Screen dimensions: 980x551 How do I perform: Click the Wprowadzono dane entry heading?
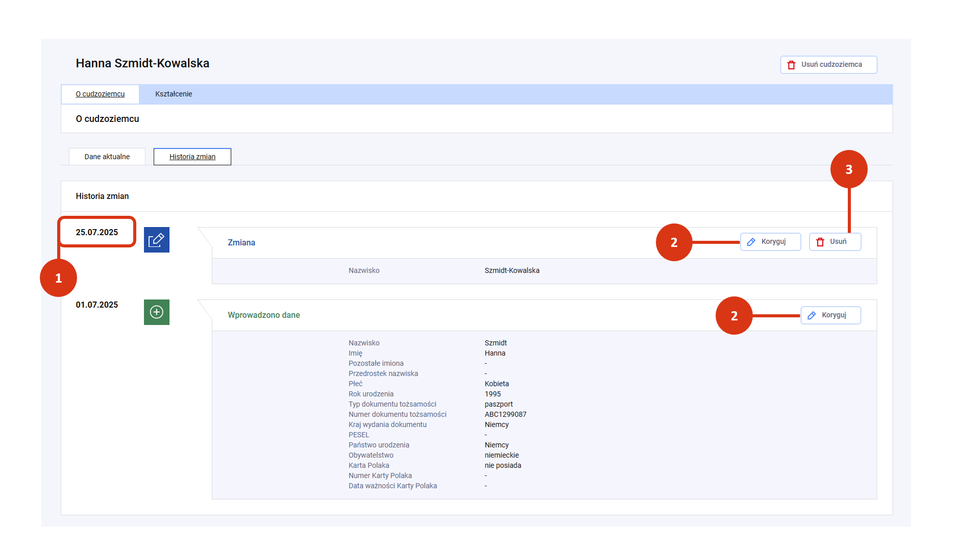[264, 315]
